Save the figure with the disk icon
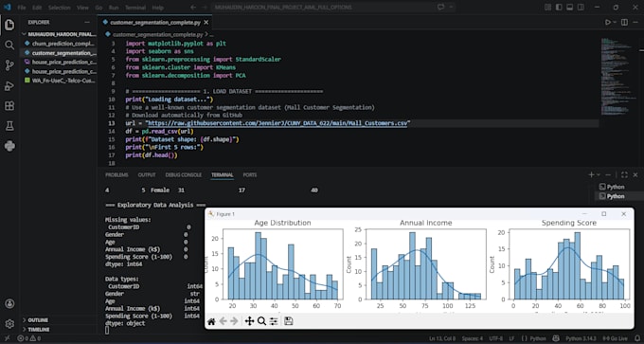 click(x=288, y=321)
